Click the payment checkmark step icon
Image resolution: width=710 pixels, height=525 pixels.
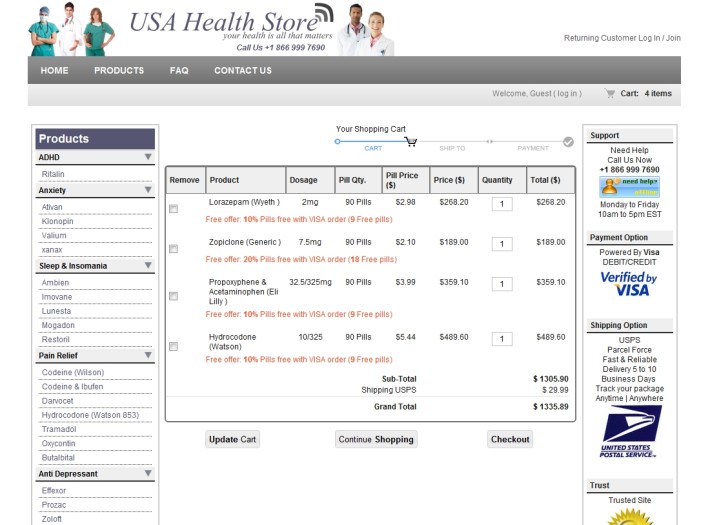(568, 142)
